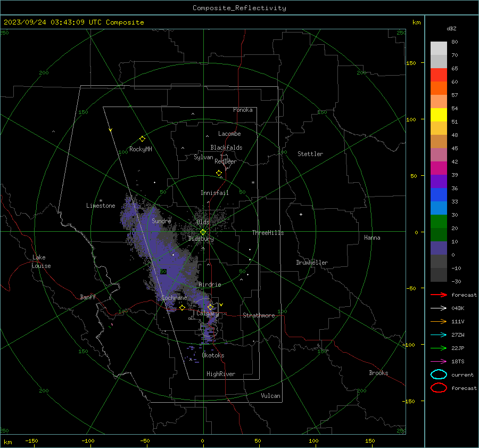The height and width of the screenshot is (448, 479).
Task: Select the Vulcan label
Action: [x=270, y=396]
